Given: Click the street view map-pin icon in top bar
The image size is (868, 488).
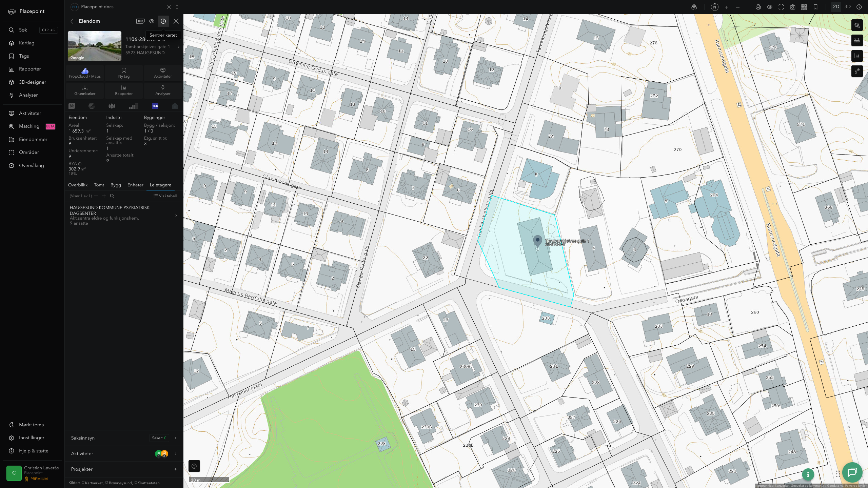Looking at the screenshot, I should pyautogui.click(x=694, y=7).
